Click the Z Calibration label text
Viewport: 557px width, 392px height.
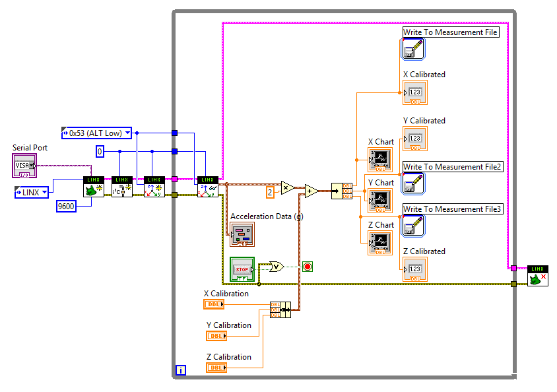pos(229,357)
